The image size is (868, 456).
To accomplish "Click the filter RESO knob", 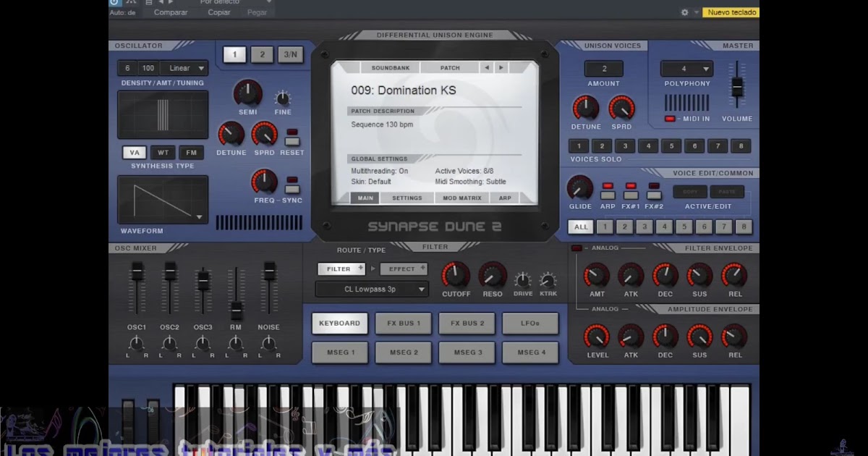I will [492, 276].
